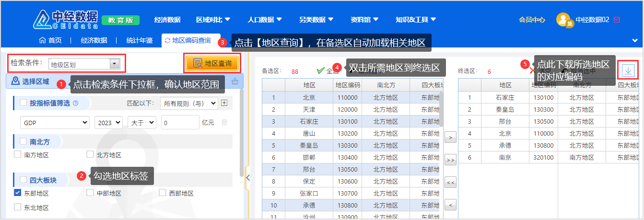Viewport: 644px width, 220px height.
Task: Uncheck the 东部地区 checkbox
Action: (x=18, y=193)
